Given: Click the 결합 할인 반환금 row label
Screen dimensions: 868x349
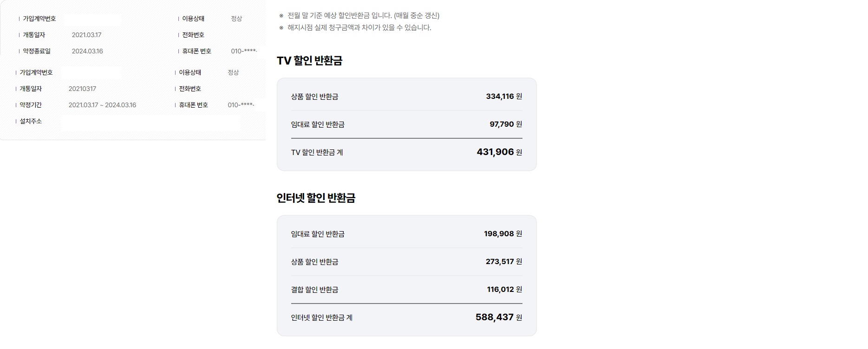Looking at the screenshot, I should pyautogui.click(x=314, y=290).
